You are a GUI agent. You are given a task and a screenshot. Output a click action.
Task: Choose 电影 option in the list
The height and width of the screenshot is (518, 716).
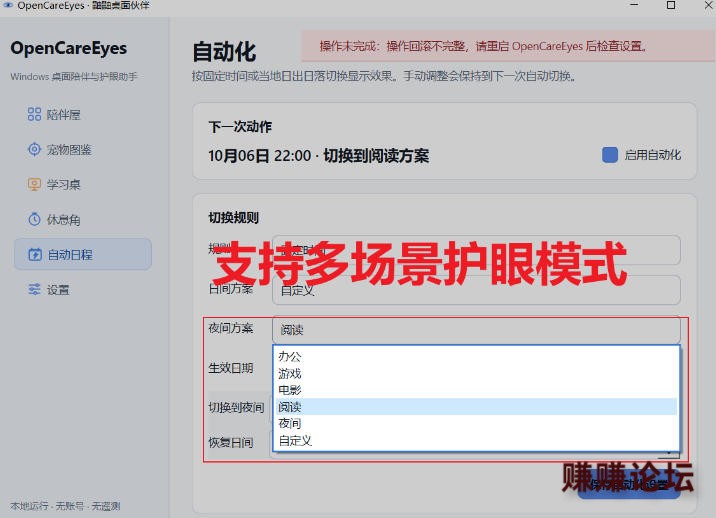point(476,390)
